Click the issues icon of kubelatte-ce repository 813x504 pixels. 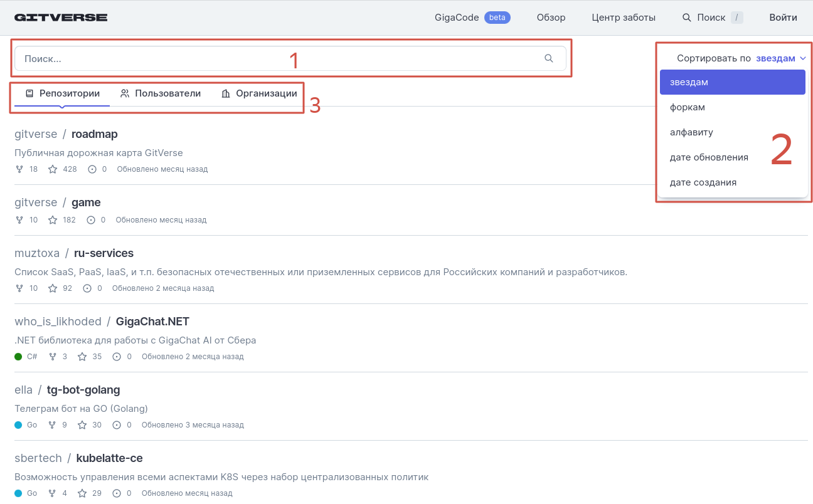click(x=117, y=493)
